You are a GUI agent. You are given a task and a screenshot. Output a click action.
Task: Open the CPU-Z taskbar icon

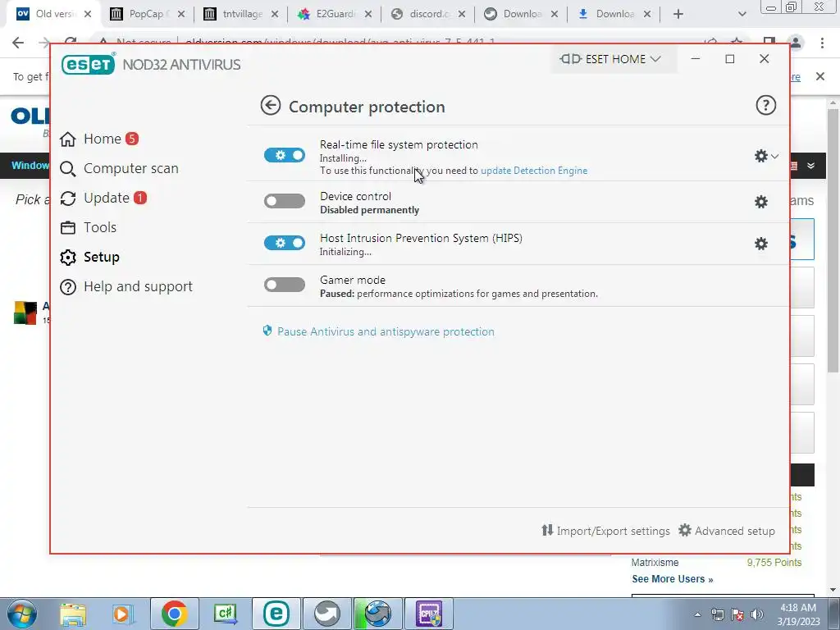(x=429, y=614)
